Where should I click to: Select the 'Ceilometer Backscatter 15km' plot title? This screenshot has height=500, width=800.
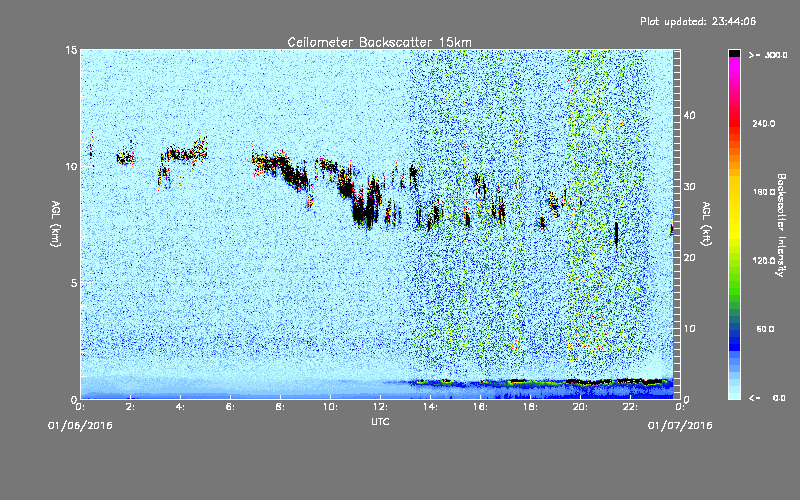(379, 42)
